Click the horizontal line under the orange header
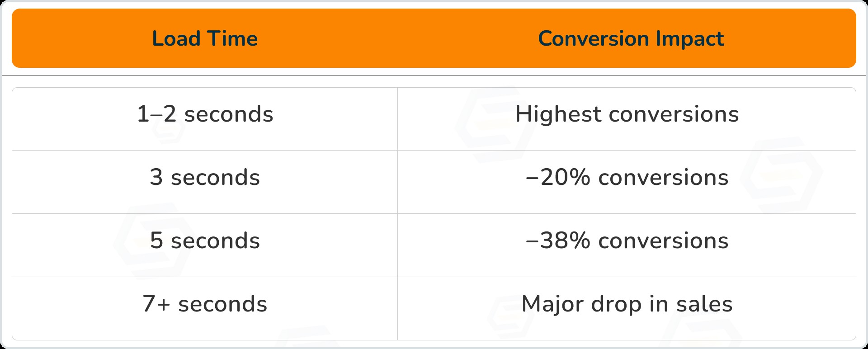 (x=434, y=75)
